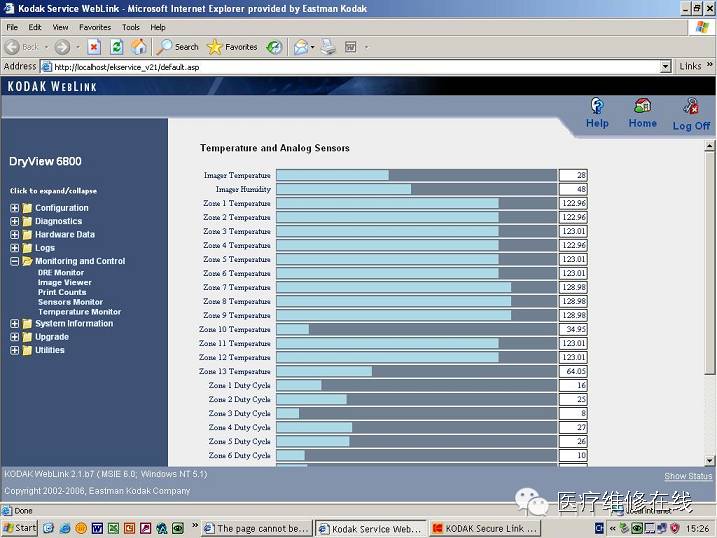Open the Print Counts page
717x538 pixels.
pos(62,292)
